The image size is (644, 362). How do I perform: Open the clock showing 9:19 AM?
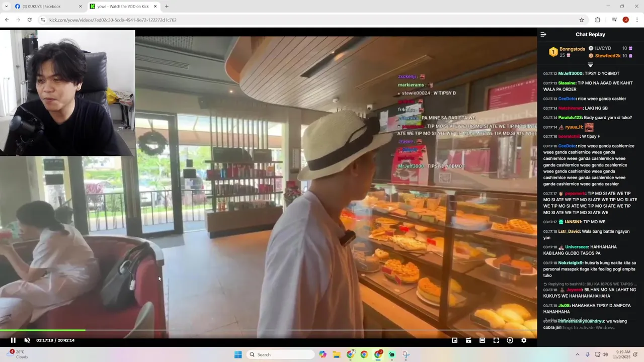pyautogui.click(x=623, y=354)
